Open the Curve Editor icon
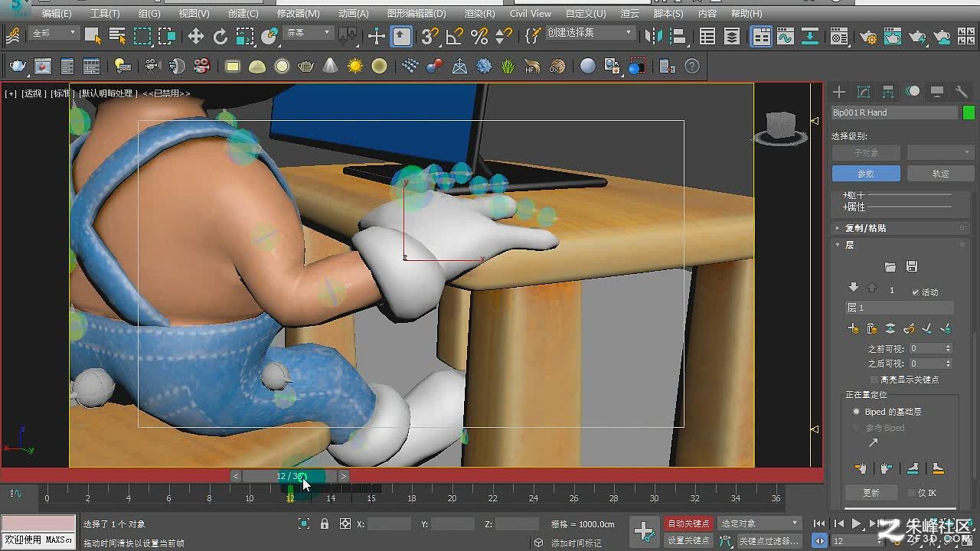Image resolution: width=980 pixels, height=551 pixels. [x=786, y=36]
